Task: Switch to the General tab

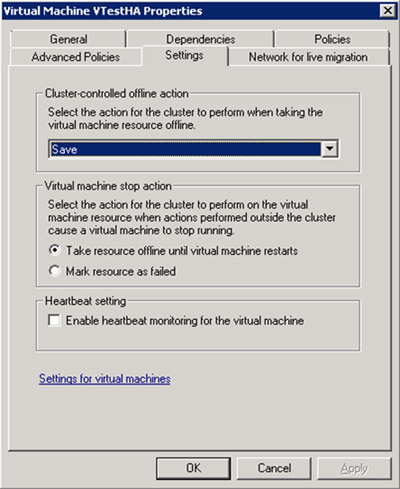Action: (68, 39)
